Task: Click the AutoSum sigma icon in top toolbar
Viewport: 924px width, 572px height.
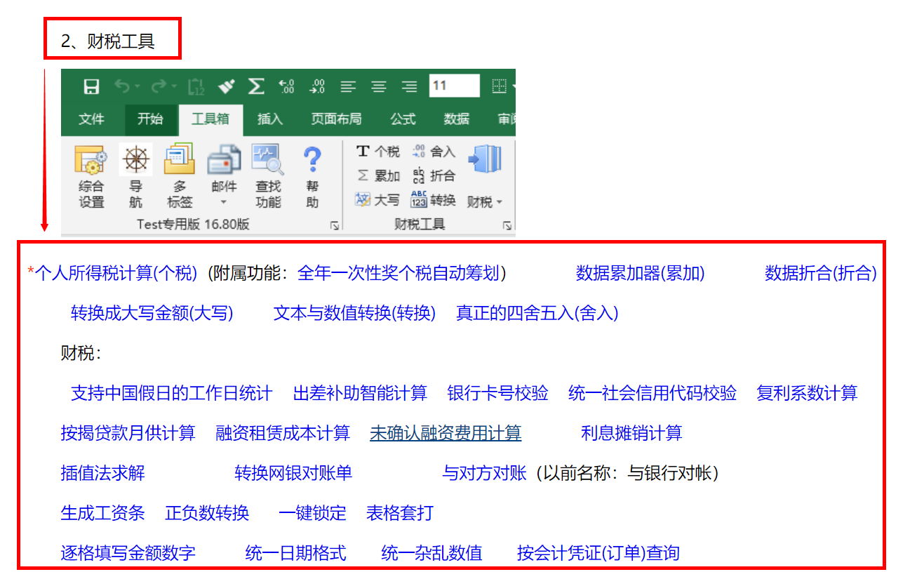Action: (256, 86)
